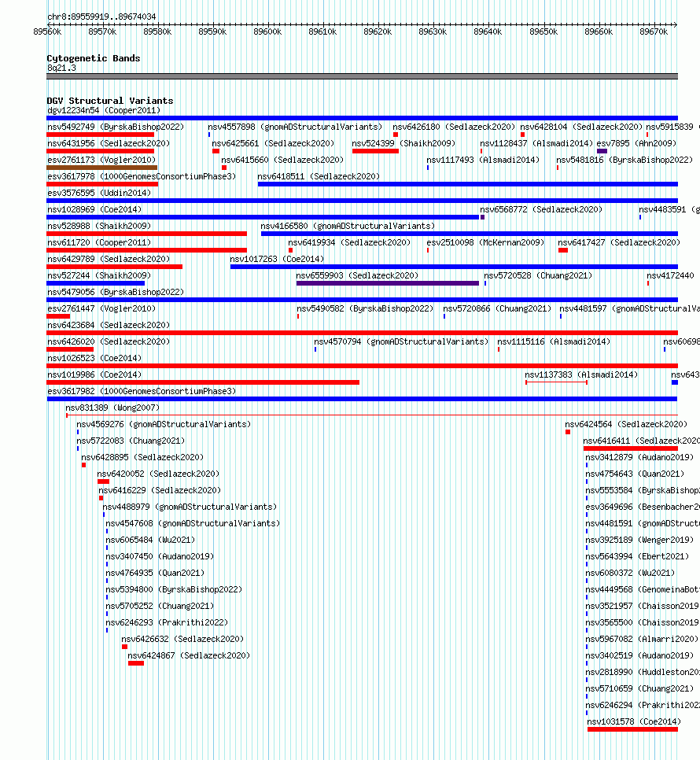This screenshot has height=760, width=700.
Task: Click nsv6428104 (Sedlazeck2020) label
Action: pos(581,127)
